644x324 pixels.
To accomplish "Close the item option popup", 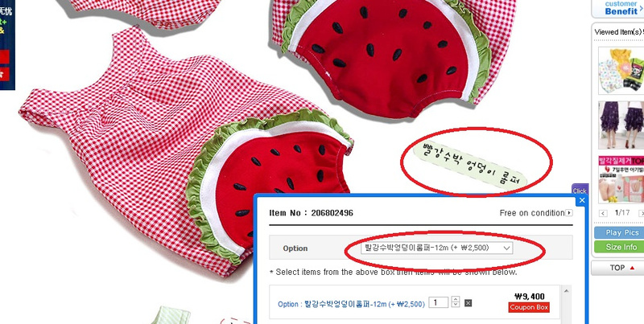I will [x=581, y=200].
